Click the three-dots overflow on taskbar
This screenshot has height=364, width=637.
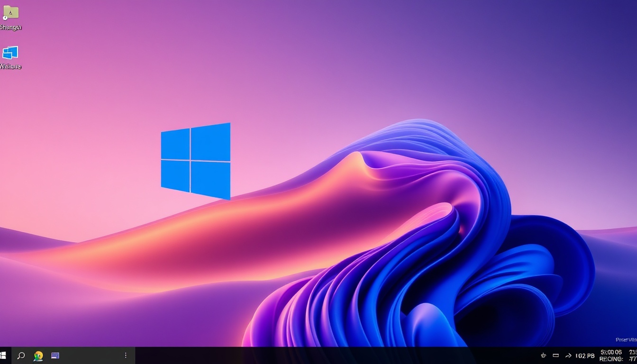126,355
